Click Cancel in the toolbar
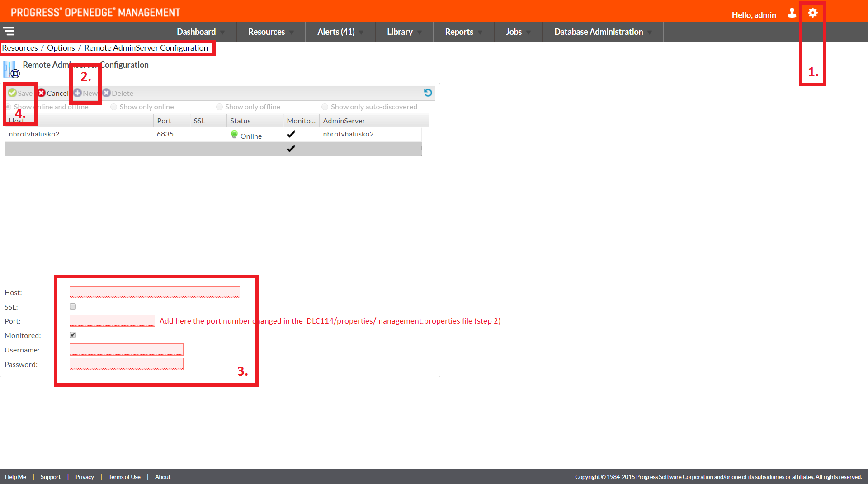868x484 pixels. 53,93
